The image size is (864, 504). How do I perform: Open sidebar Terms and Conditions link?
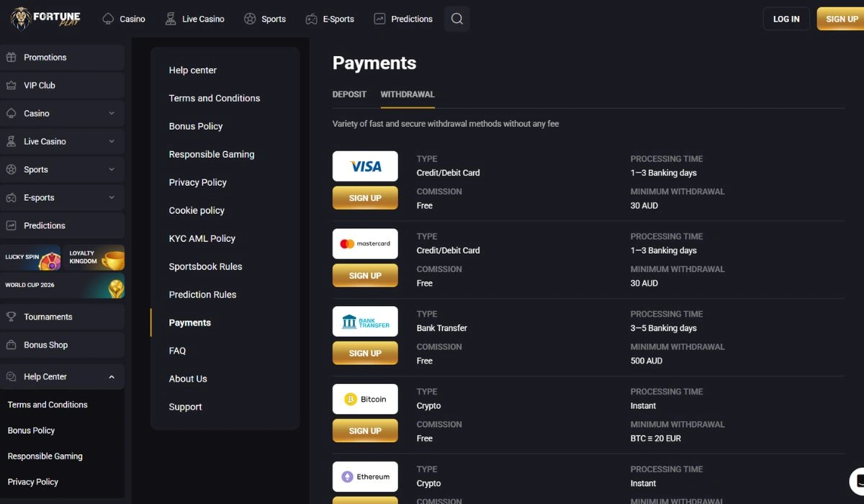pos(48,405)
